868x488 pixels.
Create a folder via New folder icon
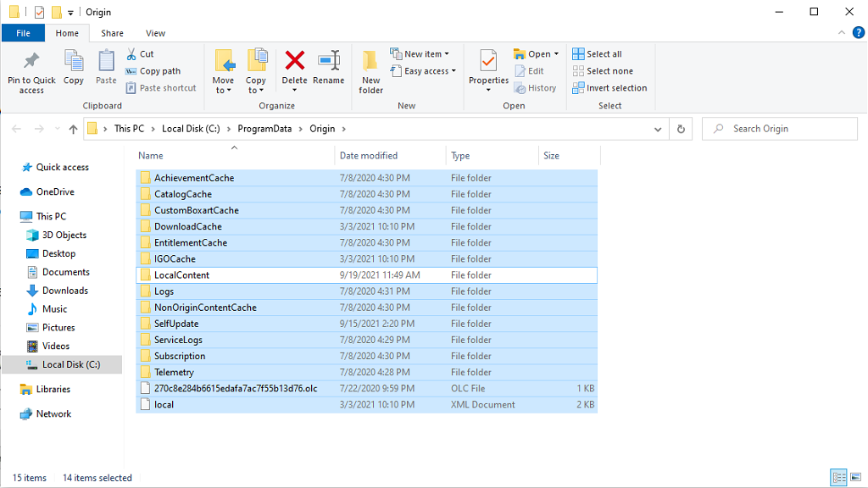click(370, 69)
